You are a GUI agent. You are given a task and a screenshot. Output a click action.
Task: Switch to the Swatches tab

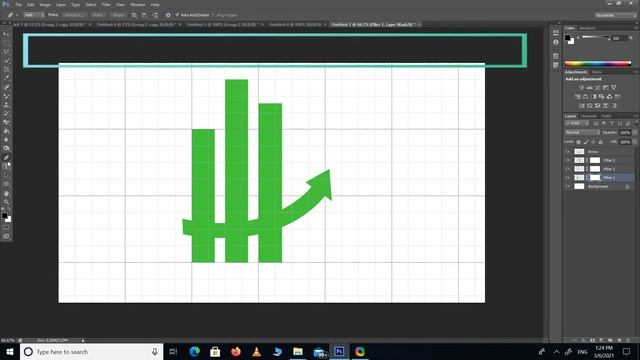coord(587,28)
